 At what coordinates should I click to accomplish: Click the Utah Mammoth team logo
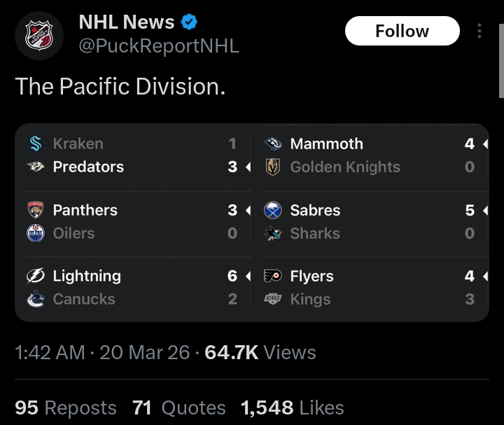272,144
